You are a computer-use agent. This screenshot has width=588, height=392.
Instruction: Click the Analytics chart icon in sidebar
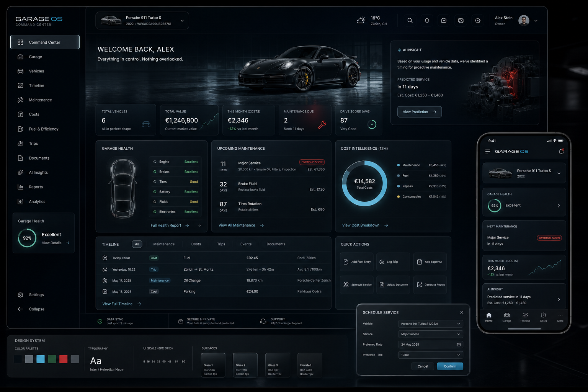coord(21,202)
